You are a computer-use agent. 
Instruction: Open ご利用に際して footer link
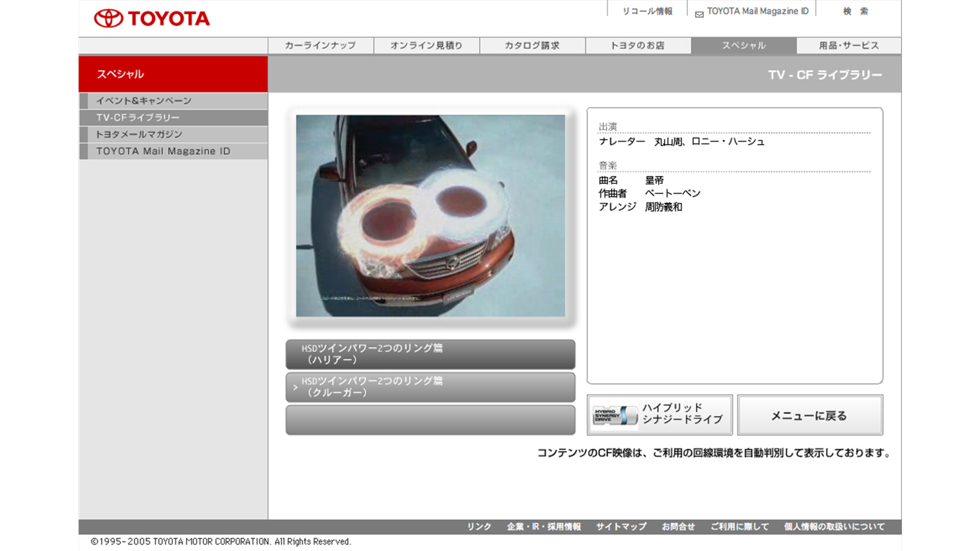click(740, 527)
